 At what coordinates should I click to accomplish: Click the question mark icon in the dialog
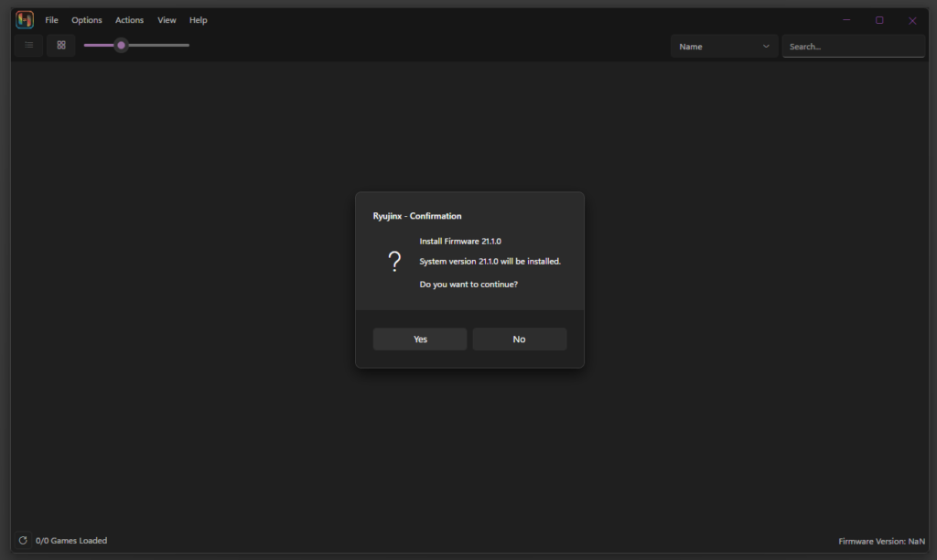[394, 261]
